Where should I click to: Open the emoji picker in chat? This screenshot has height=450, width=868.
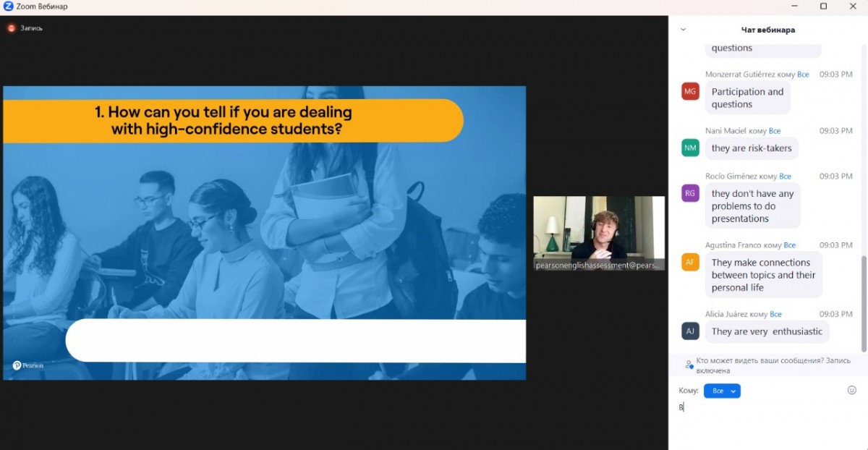(851, 390)
